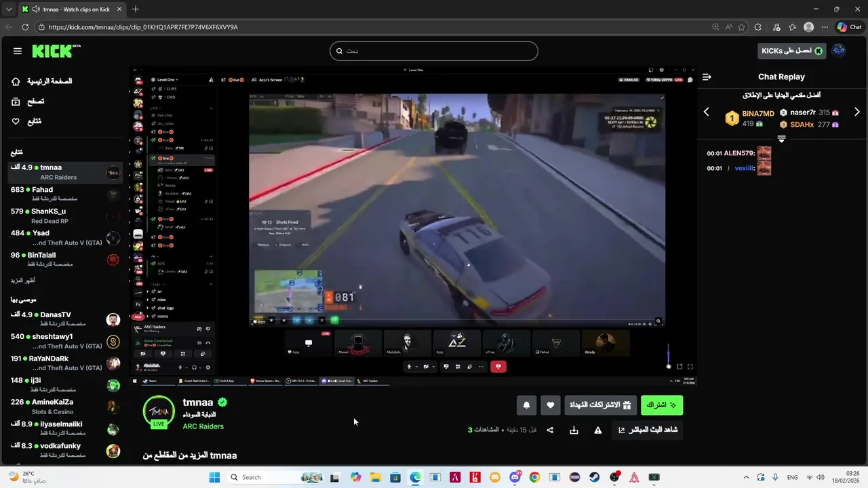The height and width of the screenshot is (488, 868).
Task: Open vodkafunky recommended channel
Action: tap(65, 449)
